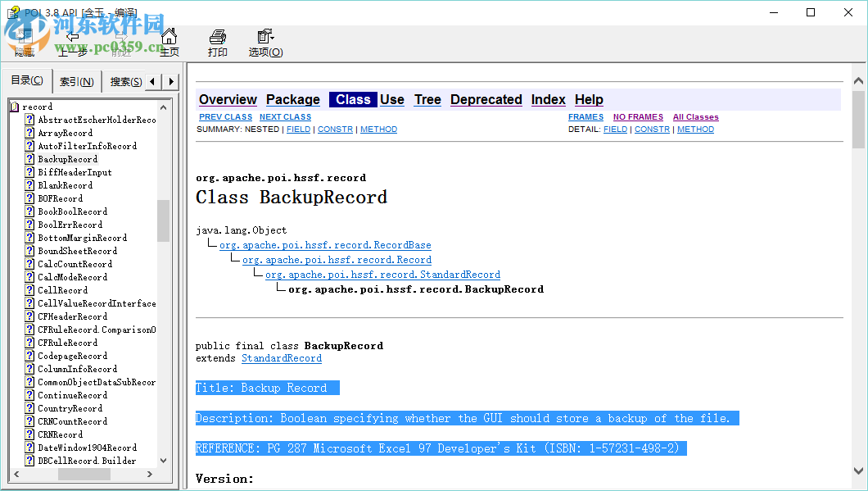Click content pane scroll up arrow
Screen dimensions: 868x491
(x=859, y=81)
